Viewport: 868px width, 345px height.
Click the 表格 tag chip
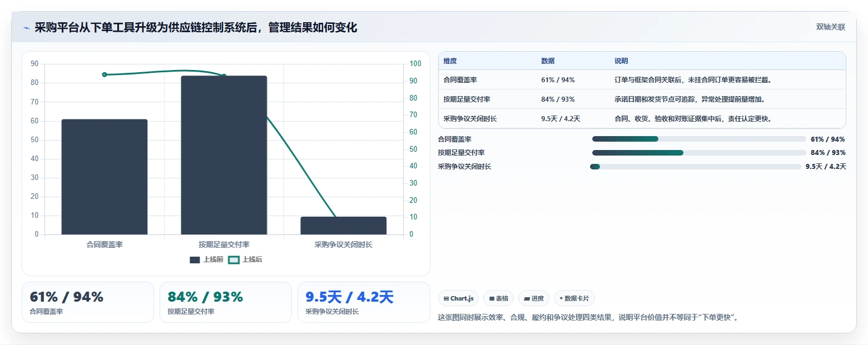point(498,298)
